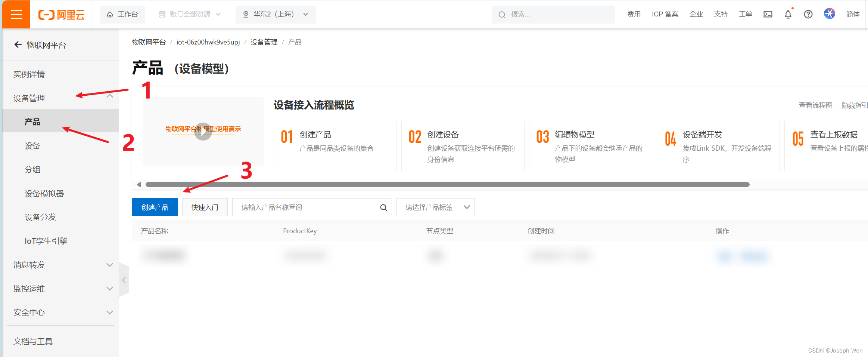Click the back arrow next to 物联网平台
This screenshot has width=868, height=357.
[18, 44]
